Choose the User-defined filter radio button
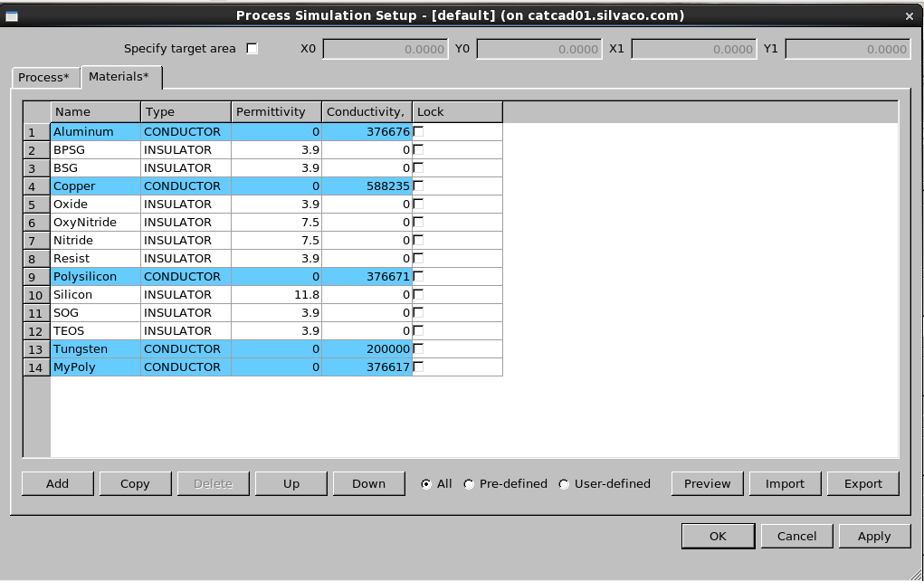The width and height of the screenshot is (924, 581). click(x=565, y=484)
